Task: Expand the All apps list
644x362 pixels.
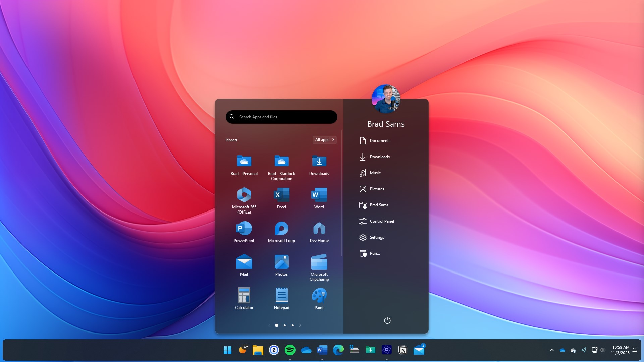Action: (324, 140)
